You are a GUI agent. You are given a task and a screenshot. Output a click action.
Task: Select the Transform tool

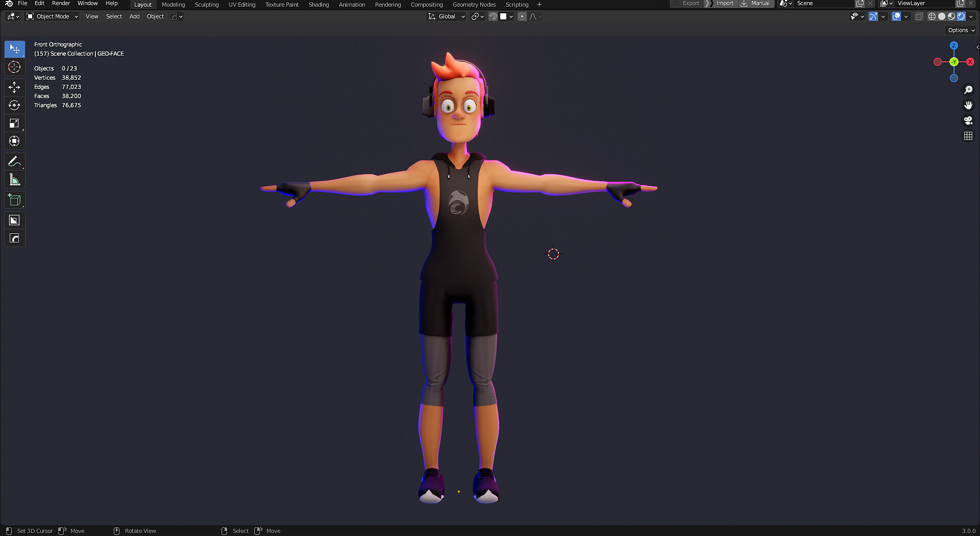[14, 141]
